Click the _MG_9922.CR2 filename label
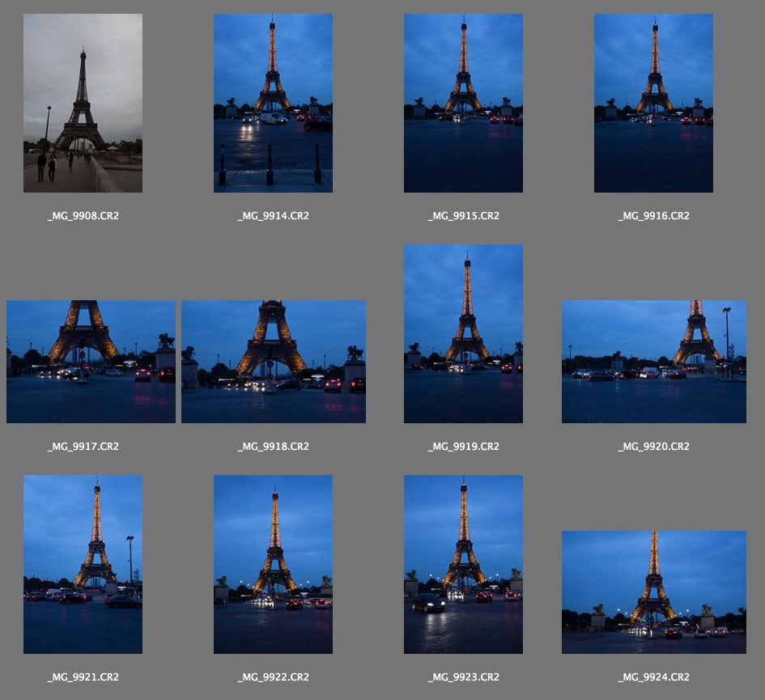 [x=273, y=677]
